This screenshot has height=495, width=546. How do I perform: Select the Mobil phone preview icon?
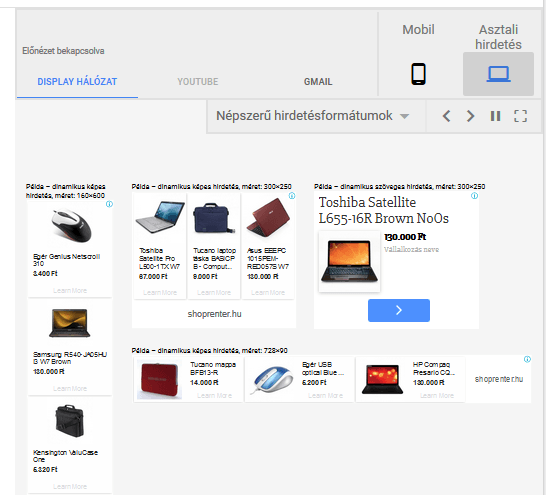418,74
